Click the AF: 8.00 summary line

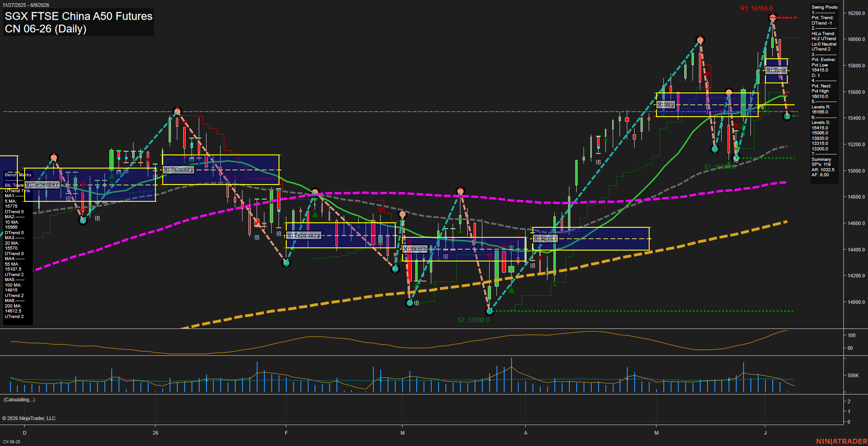[820, 175]
